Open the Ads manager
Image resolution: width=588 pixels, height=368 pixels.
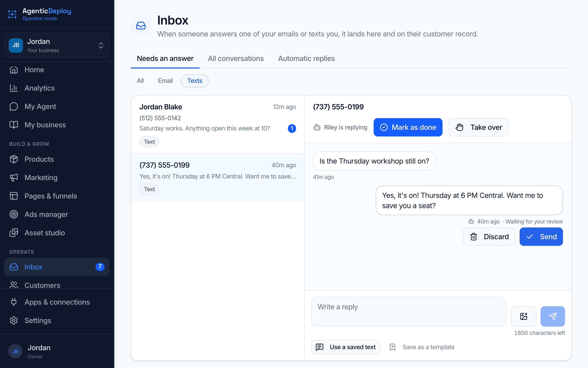(x=57, y=214)
